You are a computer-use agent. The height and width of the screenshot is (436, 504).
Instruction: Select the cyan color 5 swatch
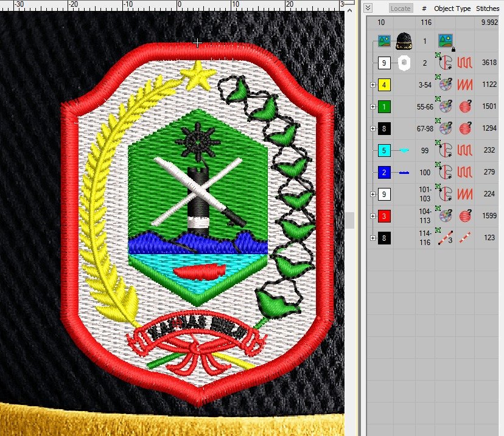click(384, 151)
